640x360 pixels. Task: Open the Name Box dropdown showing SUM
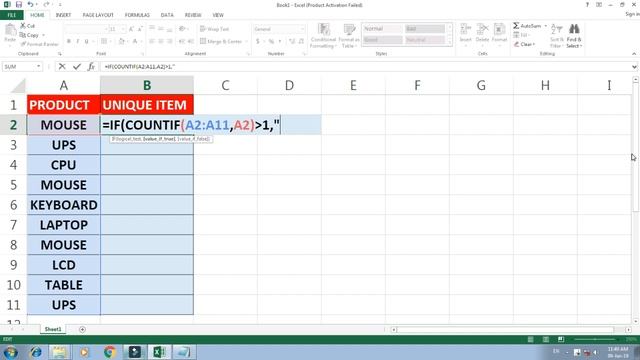38,66
